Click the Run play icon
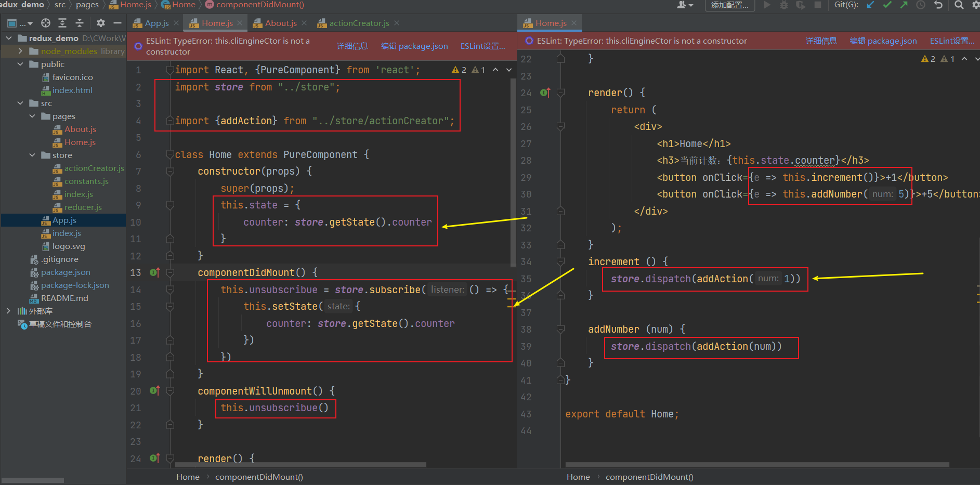Viewport: 980px width, 485px height. [767, 5]
